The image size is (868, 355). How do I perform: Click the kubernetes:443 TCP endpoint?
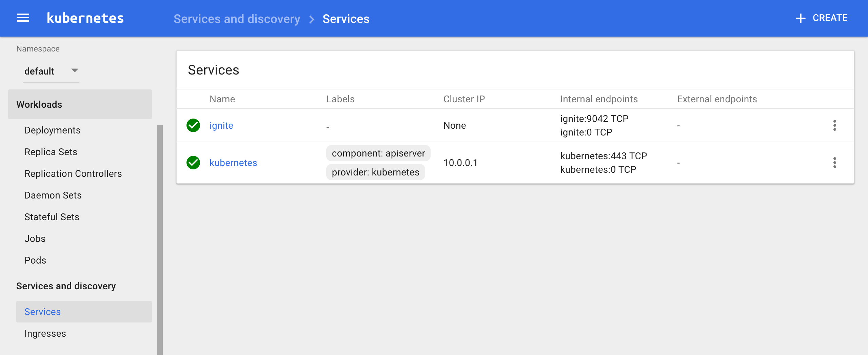604,156
